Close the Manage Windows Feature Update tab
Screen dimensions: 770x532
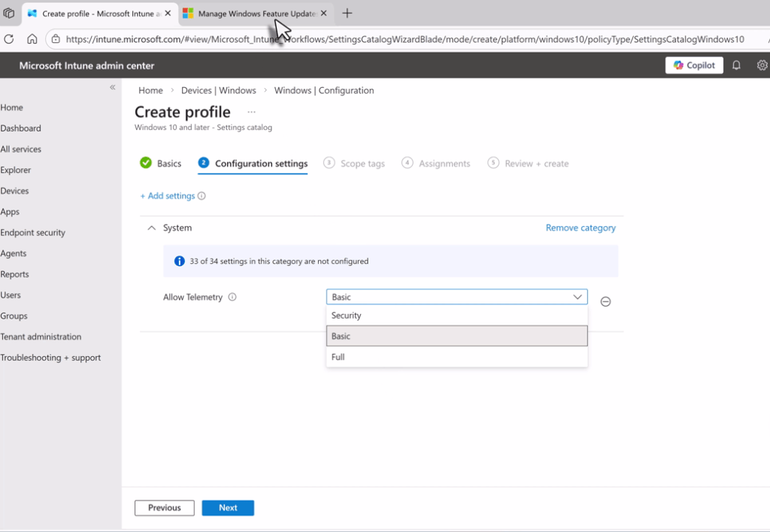[x=323, y=14]
